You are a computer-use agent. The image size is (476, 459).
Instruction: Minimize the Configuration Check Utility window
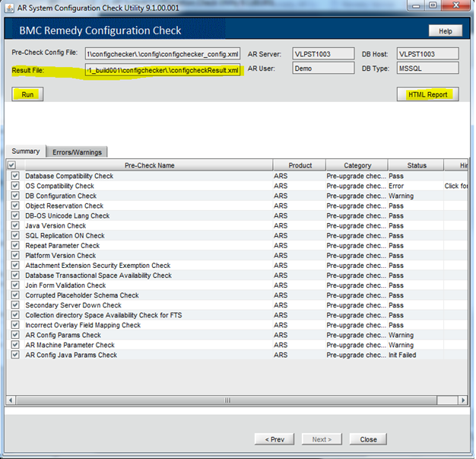click(416, 5)
